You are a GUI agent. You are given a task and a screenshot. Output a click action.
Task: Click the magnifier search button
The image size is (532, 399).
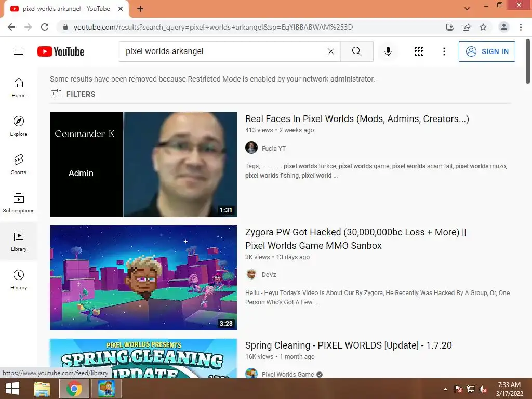pyautogui.click(x=356, y=51)
